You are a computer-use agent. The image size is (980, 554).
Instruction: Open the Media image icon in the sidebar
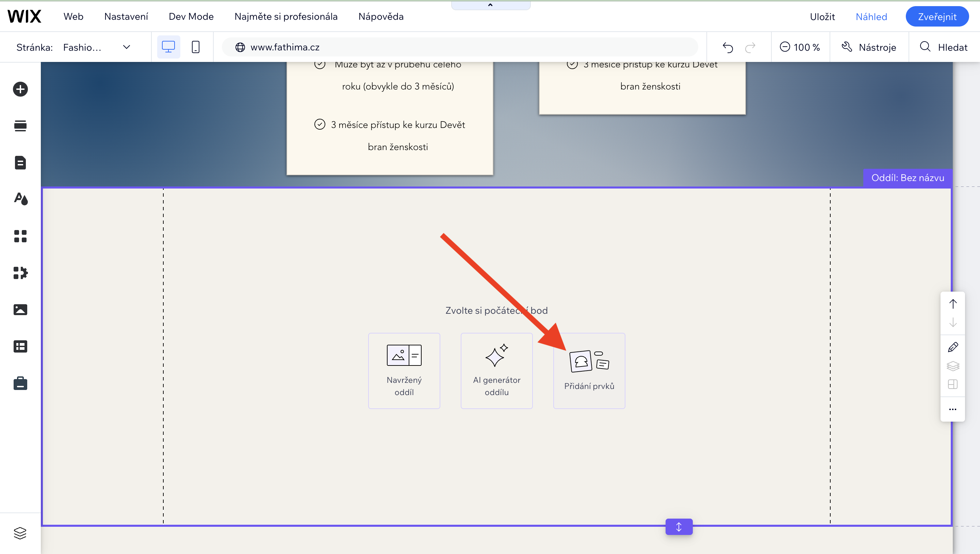[20, 309]
